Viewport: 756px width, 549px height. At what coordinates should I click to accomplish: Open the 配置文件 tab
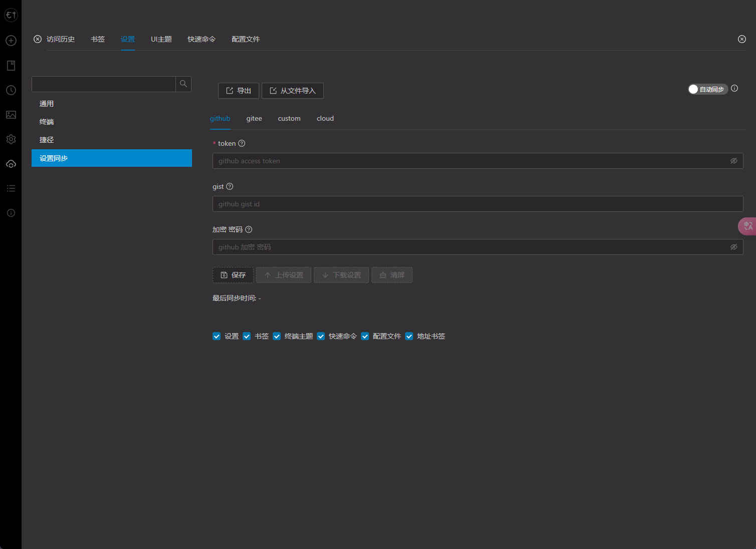point(246,39)
